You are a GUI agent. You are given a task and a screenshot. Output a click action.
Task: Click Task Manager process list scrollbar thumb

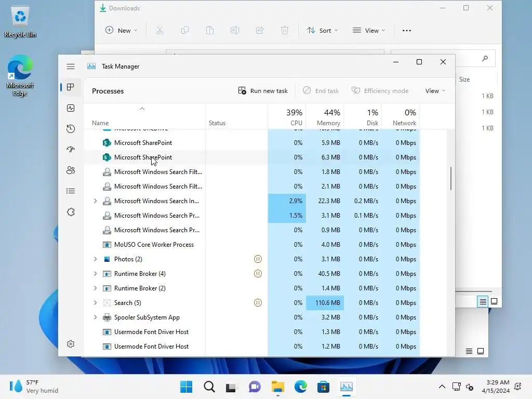click(x=451, y=179)
